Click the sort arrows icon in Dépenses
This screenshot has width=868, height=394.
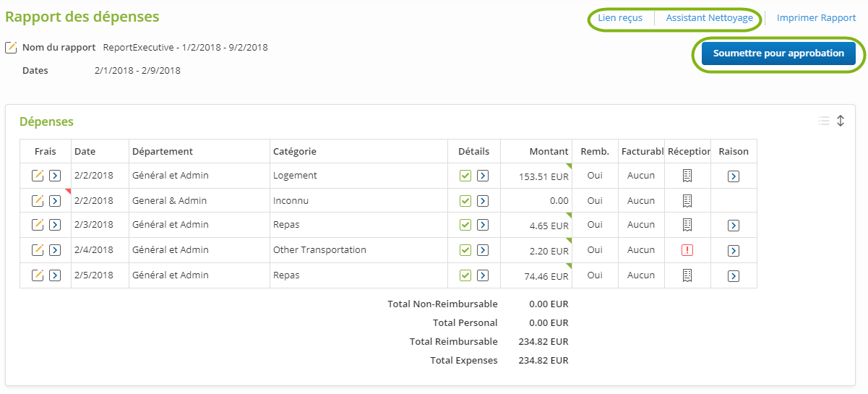pyautogui.click(x=841, y=121)
